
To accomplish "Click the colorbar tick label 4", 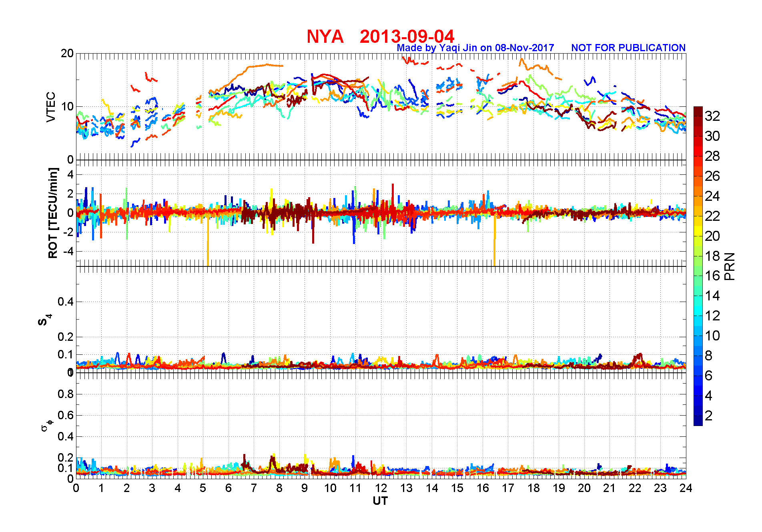I will point(708,396).
